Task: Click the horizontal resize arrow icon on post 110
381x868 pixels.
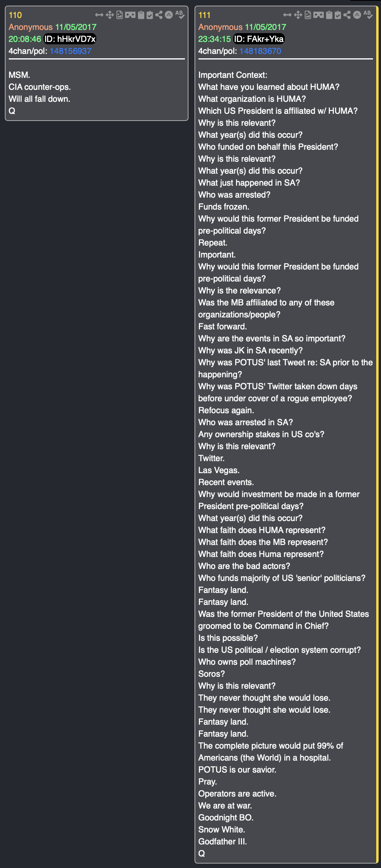Action: click(99, 15)
